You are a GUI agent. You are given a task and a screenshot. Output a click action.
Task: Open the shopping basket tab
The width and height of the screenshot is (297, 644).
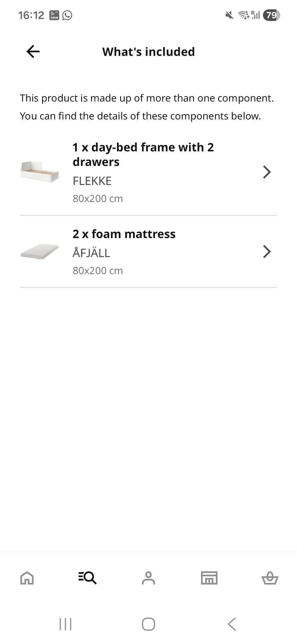(x=270, y=578)
